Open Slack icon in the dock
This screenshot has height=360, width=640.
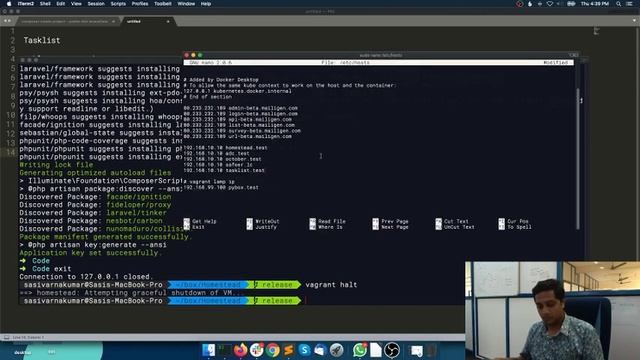point(256,350)
